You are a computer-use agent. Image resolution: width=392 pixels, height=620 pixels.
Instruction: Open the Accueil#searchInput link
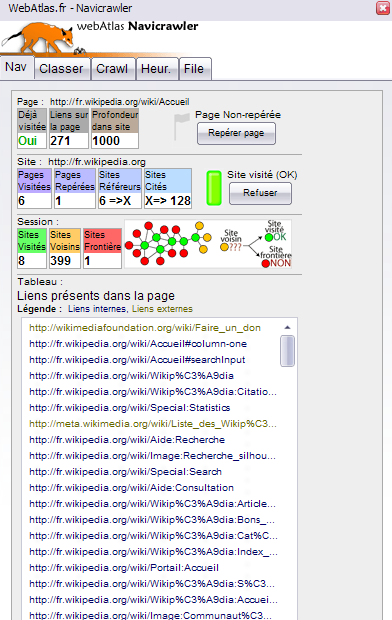pos(137,360)
